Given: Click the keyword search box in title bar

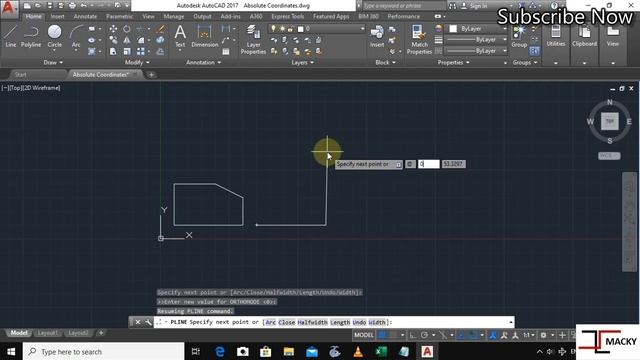Looking at the screenshot, I should coord(404,6).
